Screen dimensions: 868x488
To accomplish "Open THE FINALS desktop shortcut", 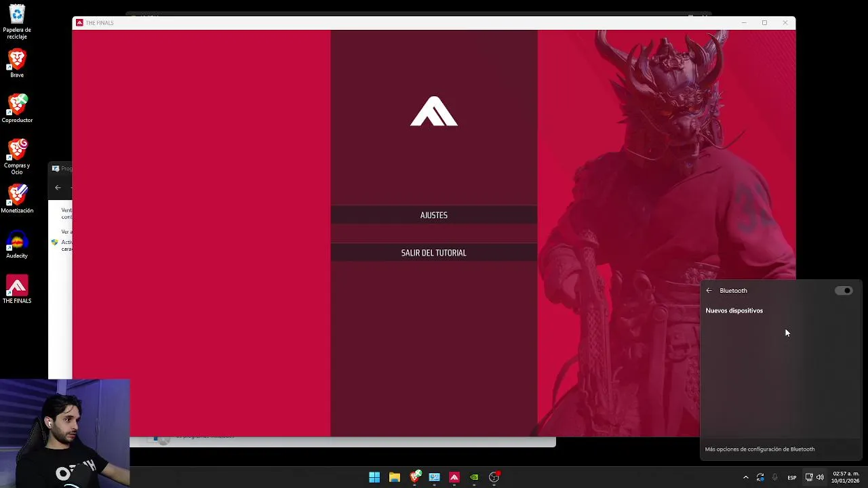I will click(x=17, y=289).
